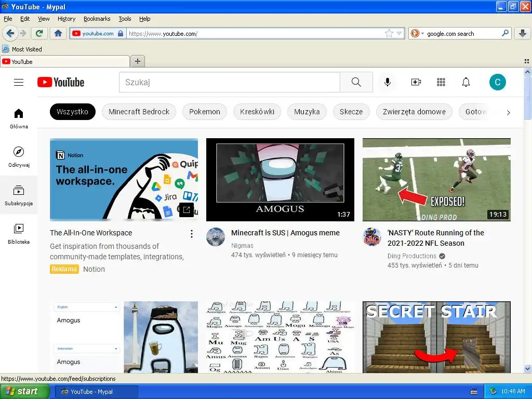Viewport: 532px width, 399px height.
Task: Select YouTube - Mypal taskbar button
Action: 96,392
